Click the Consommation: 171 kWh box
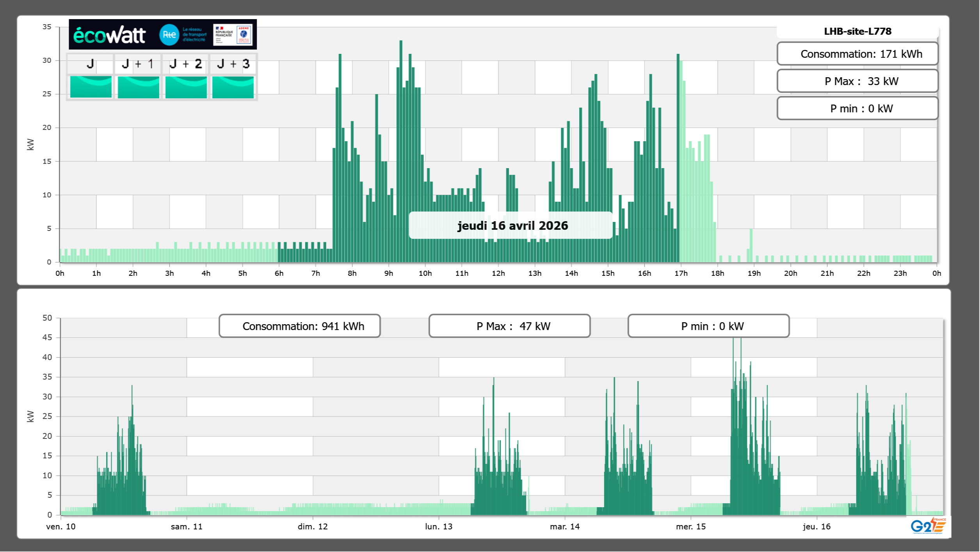 857,54
